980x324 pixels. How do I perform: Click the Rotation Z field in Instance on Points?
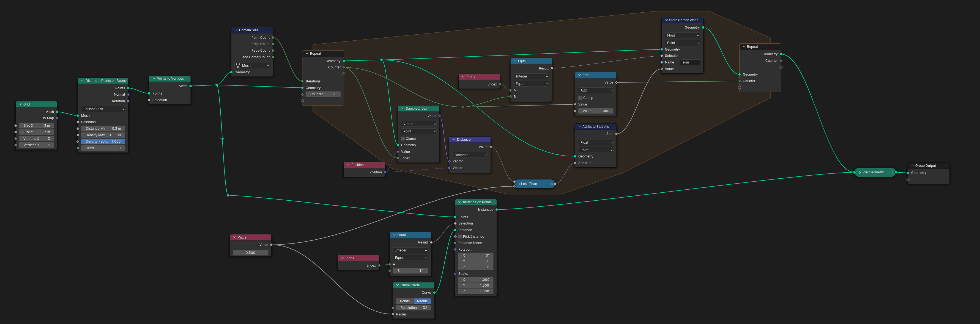pos(476,267)
